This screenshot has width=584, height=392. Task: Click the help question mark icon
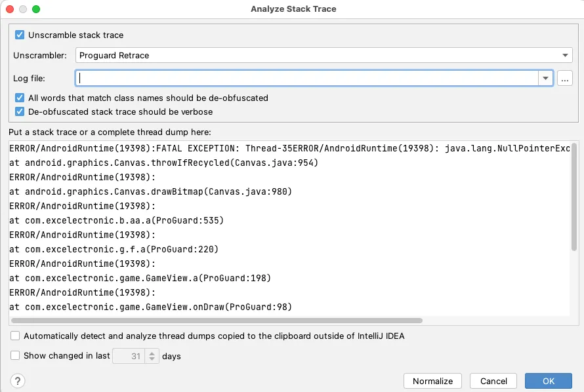coord(18,381)
